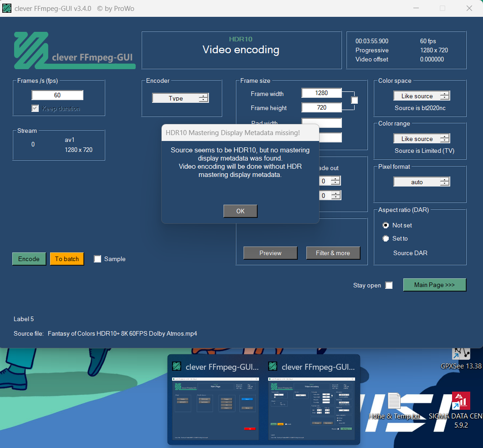483x448 pixels.
Task: Toggle the Stay open checkbox
Action: pyautogui.click(x=389, y=285)
